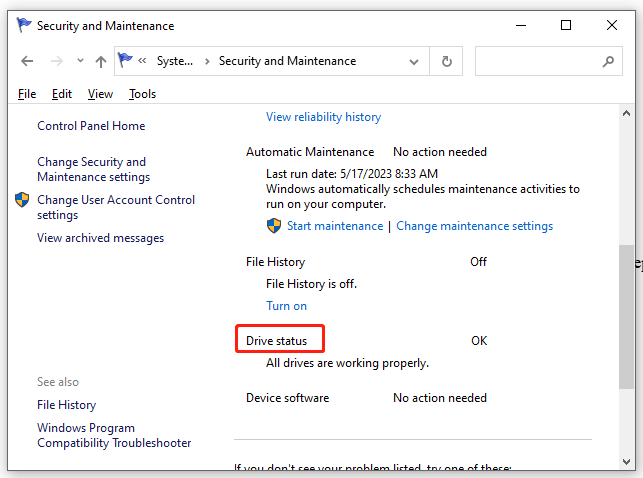
Task: Click the scrollbar down arrow
Action: tap(626, 462)
